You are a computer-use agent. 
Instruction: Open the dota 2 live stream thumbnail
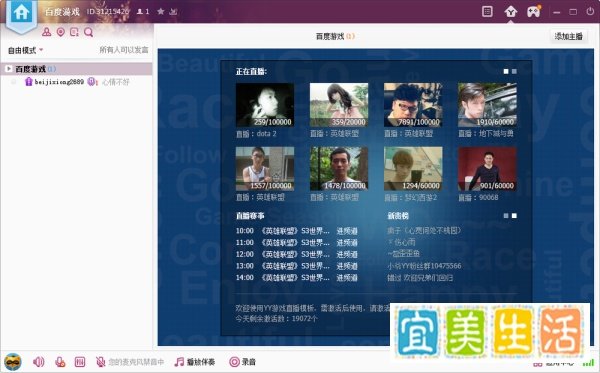265,105
